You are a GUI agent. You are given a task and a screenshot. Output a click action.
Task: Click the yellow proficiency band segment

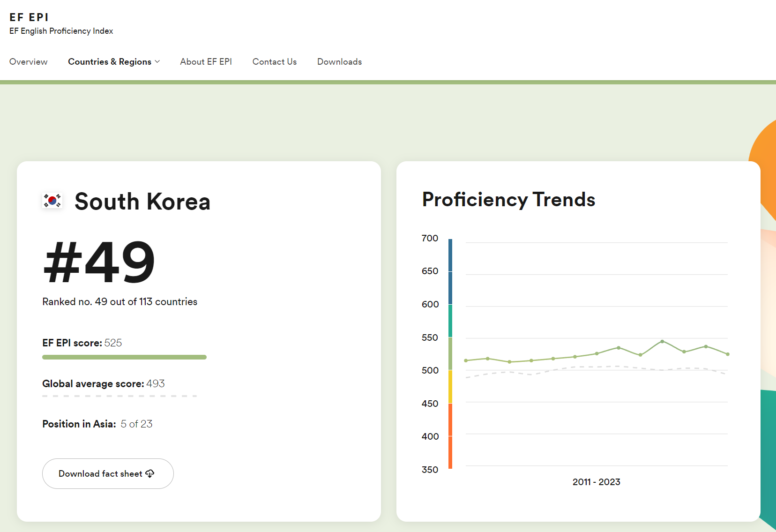450,387
